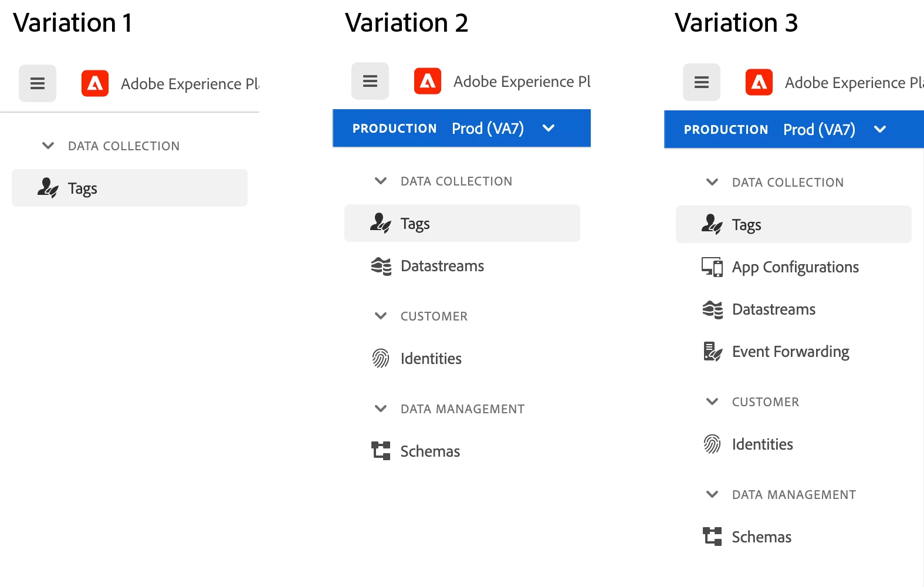Open Datastreams in Variation 3 navigation
924x587 pixels.
[773, 309]
